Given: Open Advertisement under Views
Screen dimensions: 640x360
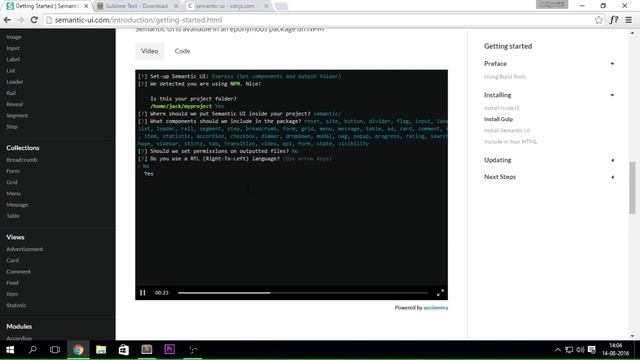Looking at the screenshot, I should pos(24,249).
